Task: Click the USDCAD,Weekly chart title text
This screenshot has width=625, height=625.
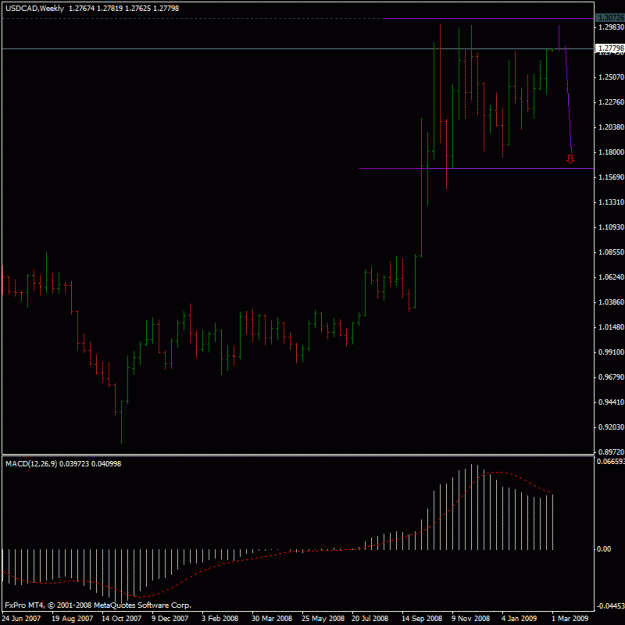Action: click(x=34, y=8)
